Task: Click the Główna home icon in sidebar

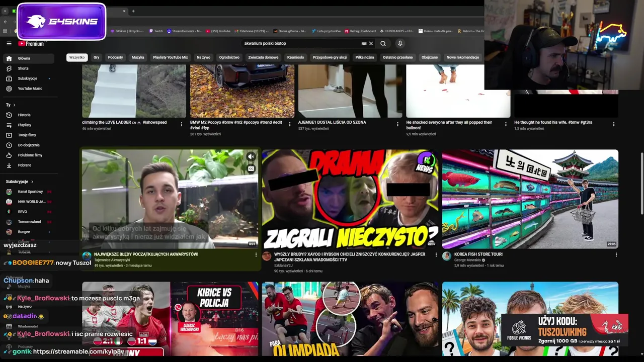Action: [x=9, y=58]
